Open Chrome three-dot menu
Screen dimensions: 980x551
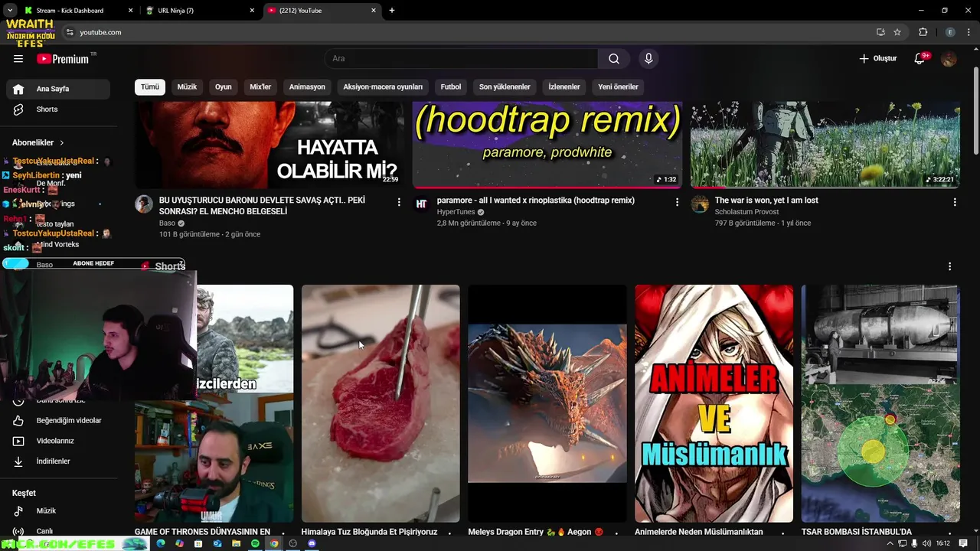[x=969, y=32]
